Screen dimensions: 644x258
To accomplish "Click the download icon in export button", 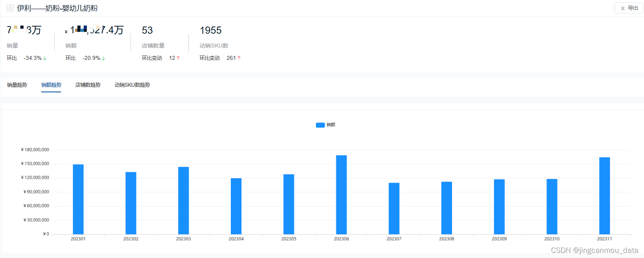I will (x=623, y=8).
